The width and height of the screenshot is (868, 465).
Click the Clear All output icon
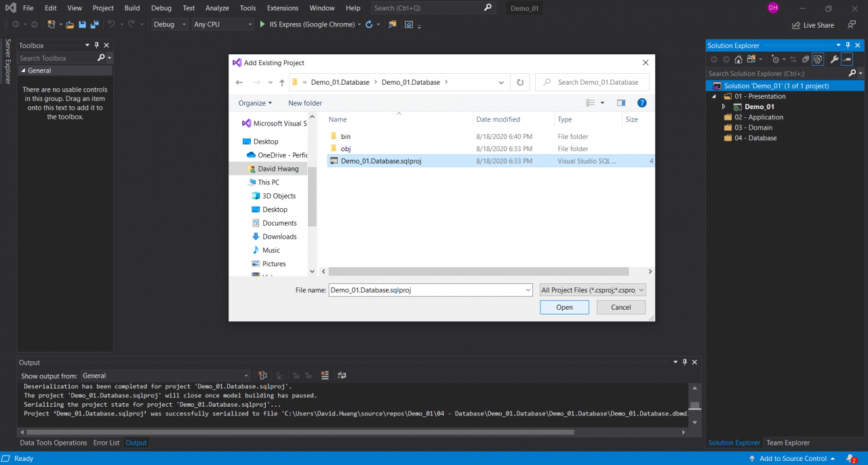click(325, 376)
